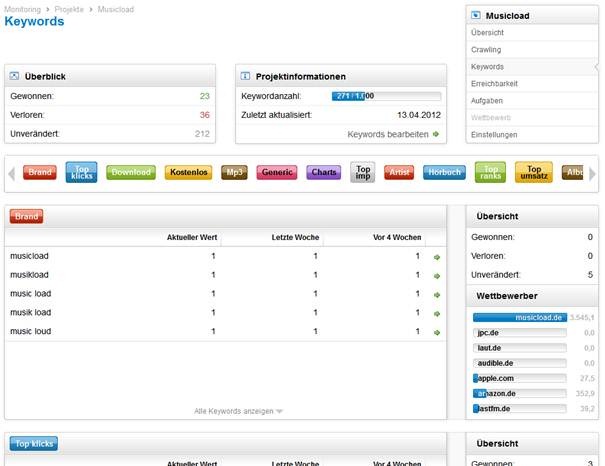
Task: Click keyword musicload in Brand table
Action: click(x=29, y=256)
